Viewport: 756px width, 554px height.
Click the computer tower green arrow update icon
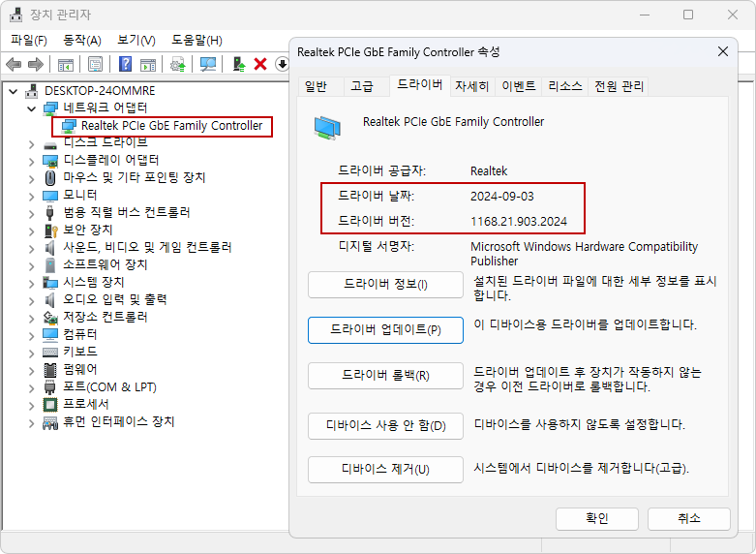click(239, 64)
